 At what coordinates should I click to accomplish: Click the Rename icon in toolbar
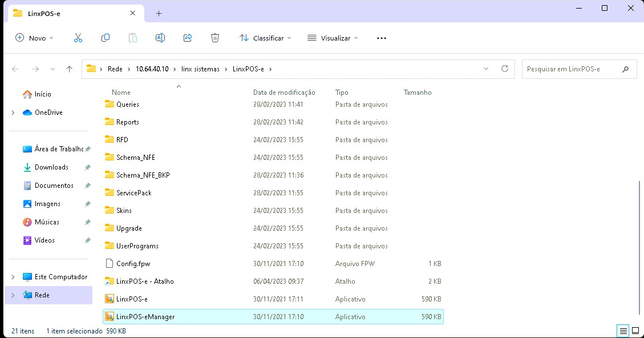(x=160, y=38)
